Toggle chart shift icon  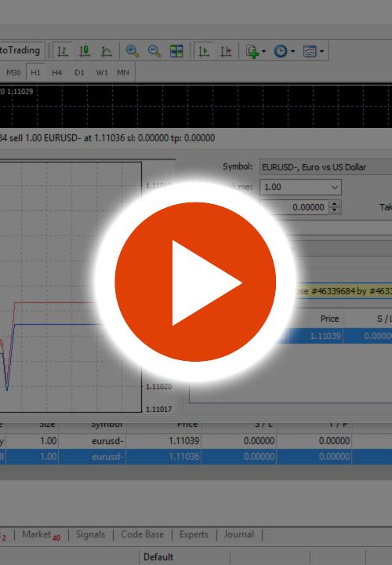tap(226, 51)
